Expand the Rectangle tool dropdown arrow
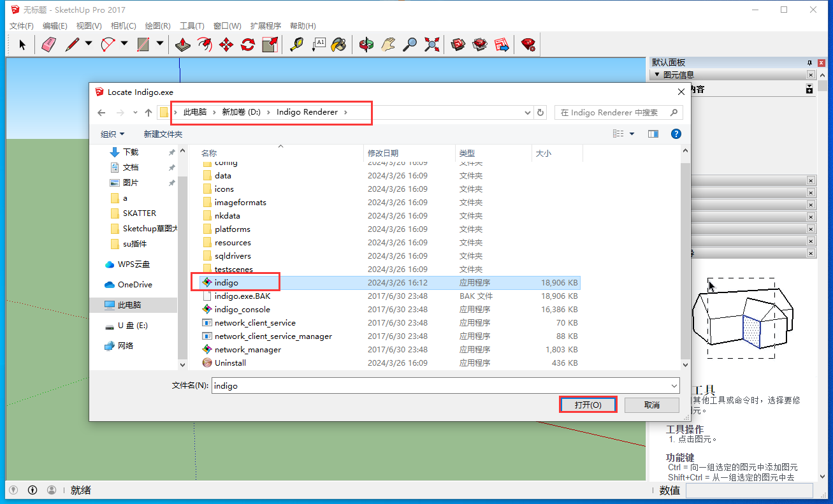Viewport: 833px width, 504px height. coord(160,44)
